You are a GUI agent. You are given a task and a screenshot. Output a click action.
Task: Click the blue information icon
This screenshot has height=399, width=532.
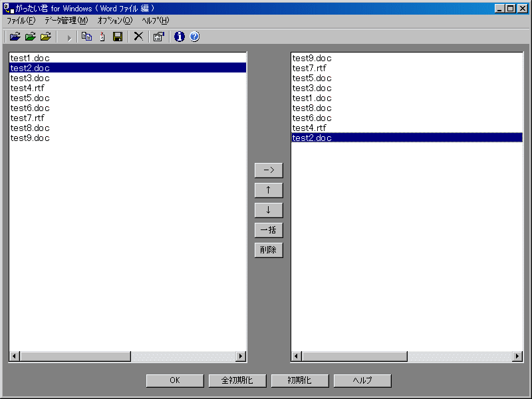click(179, 37)
